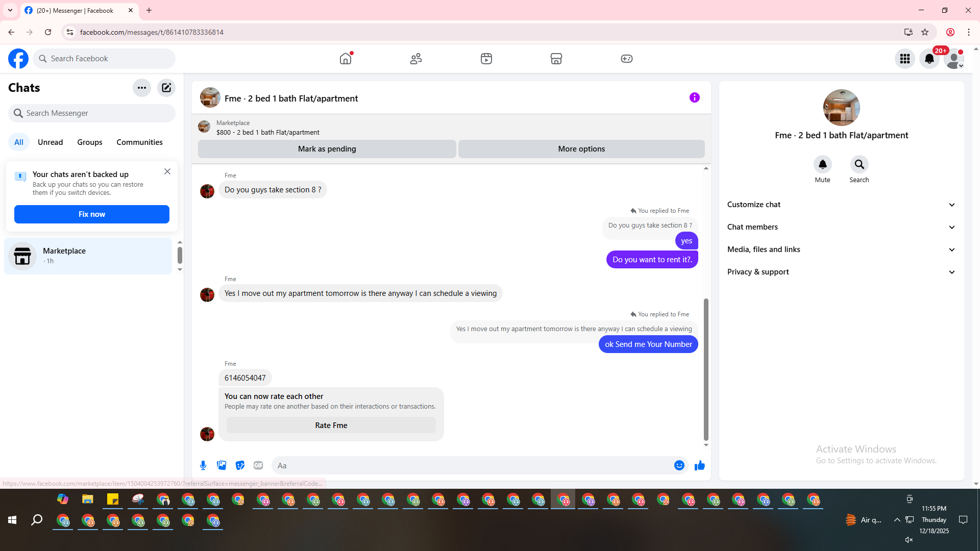Mute this conversation with bell icon
This screenshot has width=980, height=551.
click(x=822, y=164)
